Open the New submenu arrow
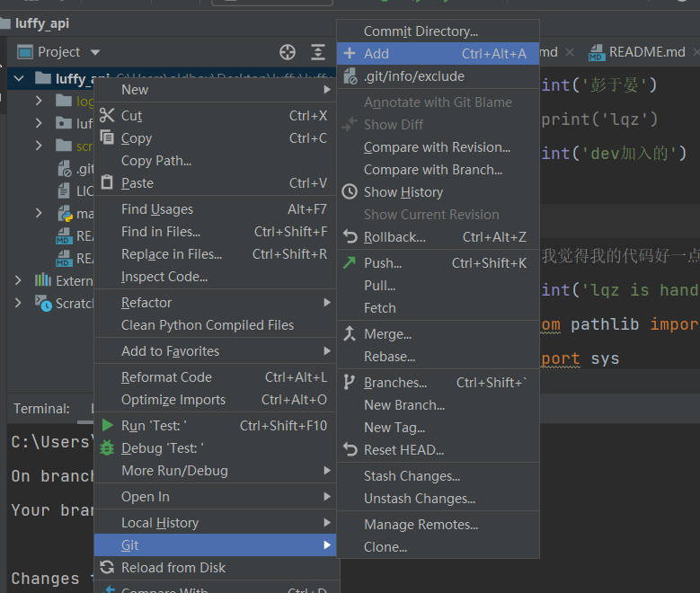Viewport: 700px width, 593px height. pyautogui.click(x=327, y=90)
